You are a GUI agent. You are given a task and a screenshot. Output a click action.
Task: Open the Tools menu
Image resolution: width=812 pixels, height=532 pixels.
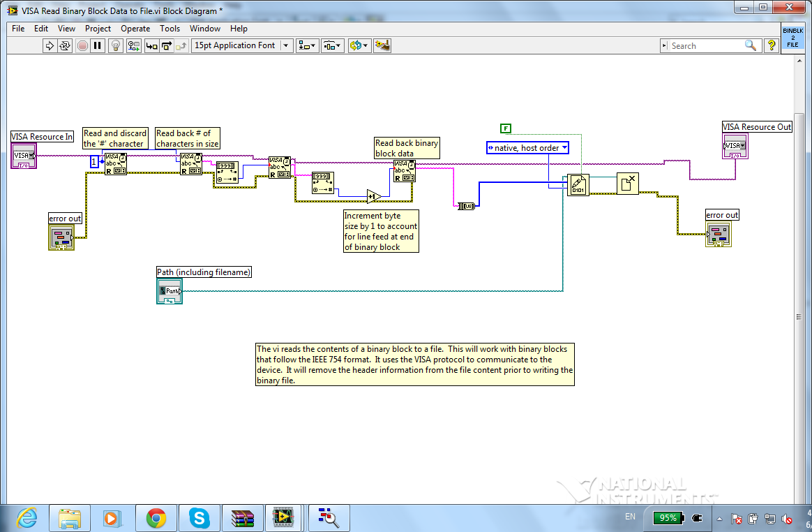point(170,29)
